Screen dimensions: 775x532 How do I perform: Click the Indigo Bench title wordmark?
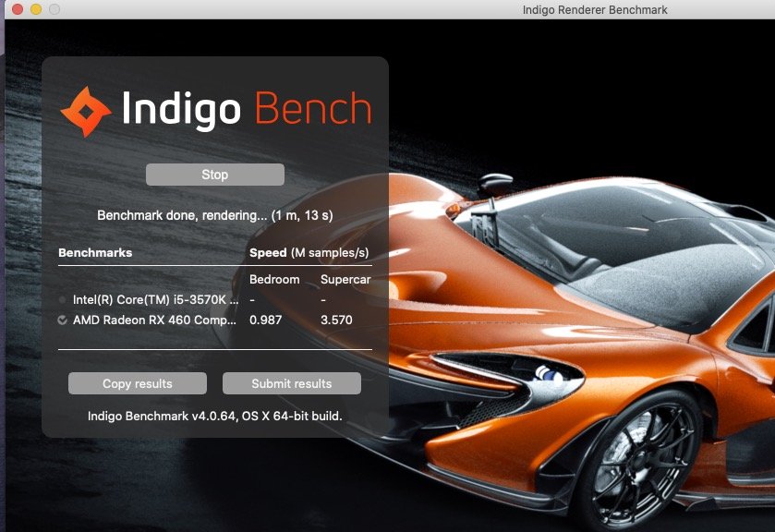click(x=247, y=110)
